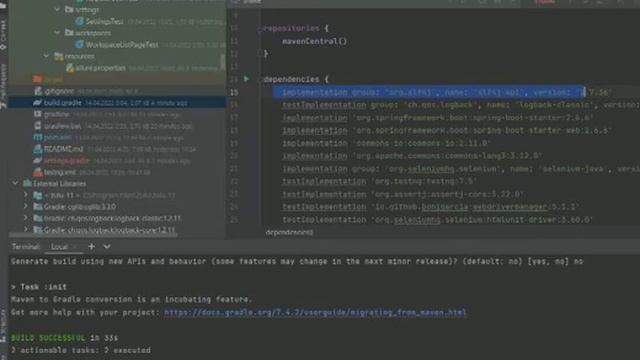Select the gradlew file
Screen dimensions: 640x360
[56, 114]
